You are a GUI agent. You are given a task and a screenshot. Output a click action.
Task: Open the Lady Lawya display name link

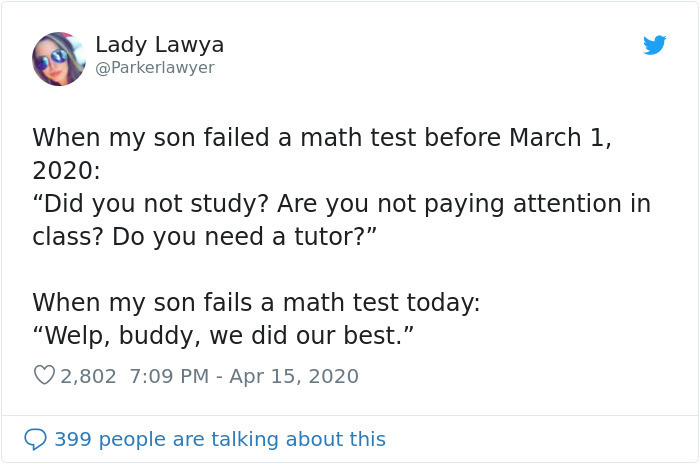[x=159, y=45]
